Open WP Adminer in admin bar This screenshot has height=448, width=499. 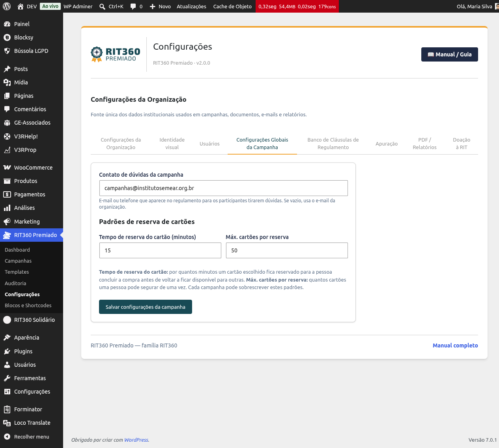(78, 6)
